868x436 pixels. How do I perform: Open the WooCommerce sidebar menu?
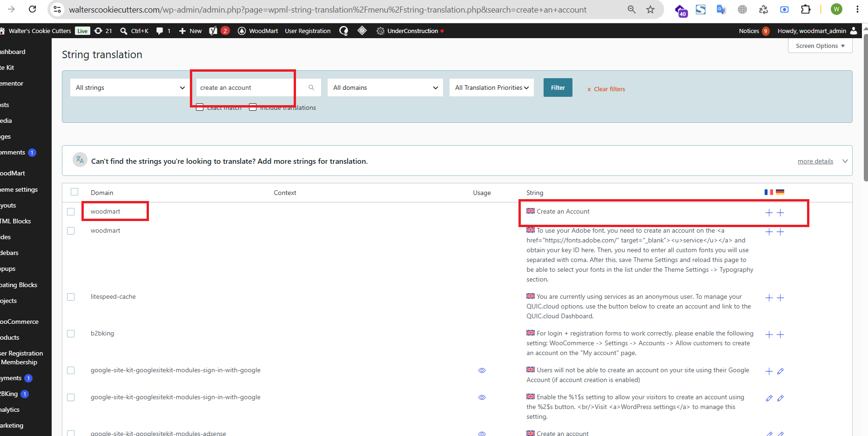coord(20,322)
